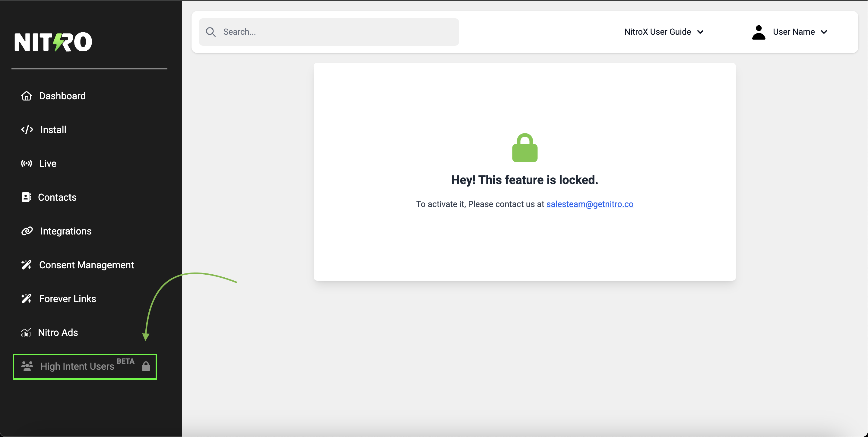This screenshot has width=868, height=437.
Task: Open the NitroX User Guide dropdown label
Action: [x=657, y=32]
